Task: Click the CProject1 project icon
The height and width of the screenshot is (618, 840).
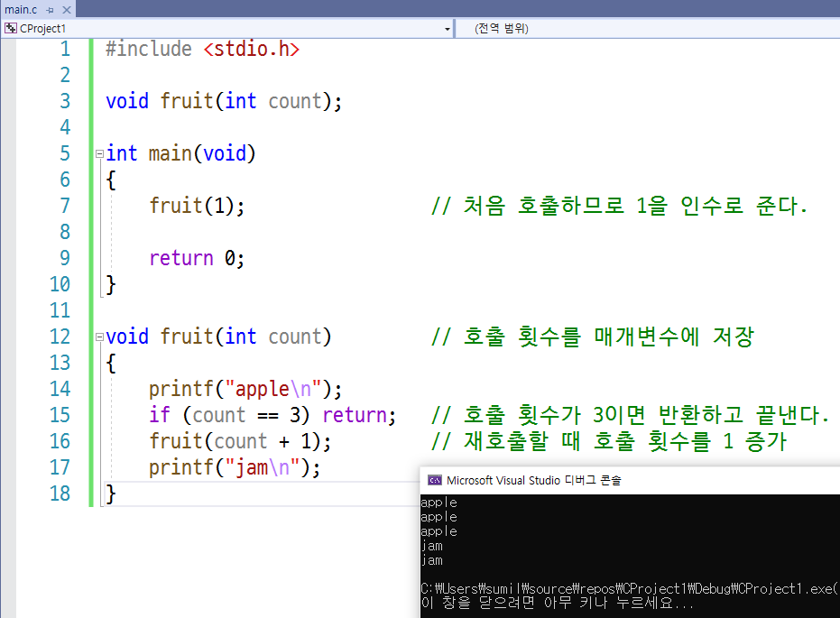Action: [x=11, y=28]
